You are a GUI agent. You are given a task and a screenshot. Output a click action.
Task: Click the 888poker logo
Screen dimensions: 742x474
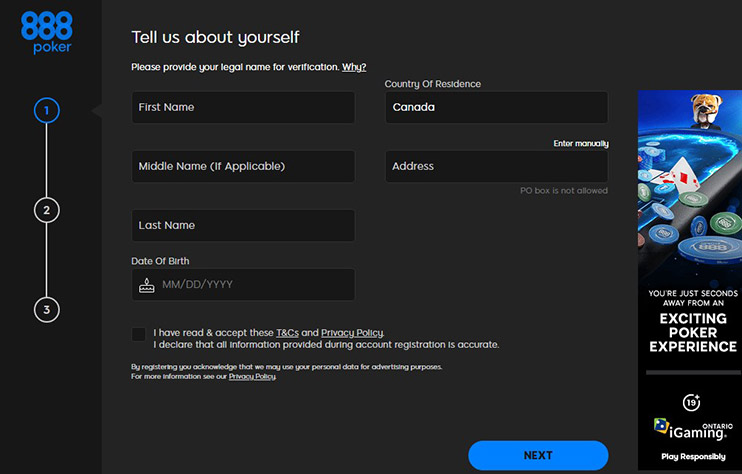(46, 32)
